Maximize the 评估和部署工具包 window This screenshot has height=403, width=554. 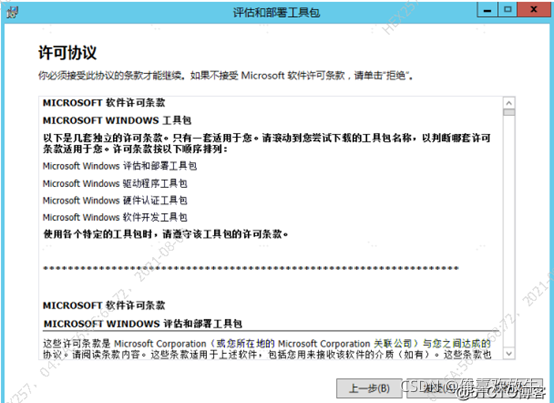508,10
